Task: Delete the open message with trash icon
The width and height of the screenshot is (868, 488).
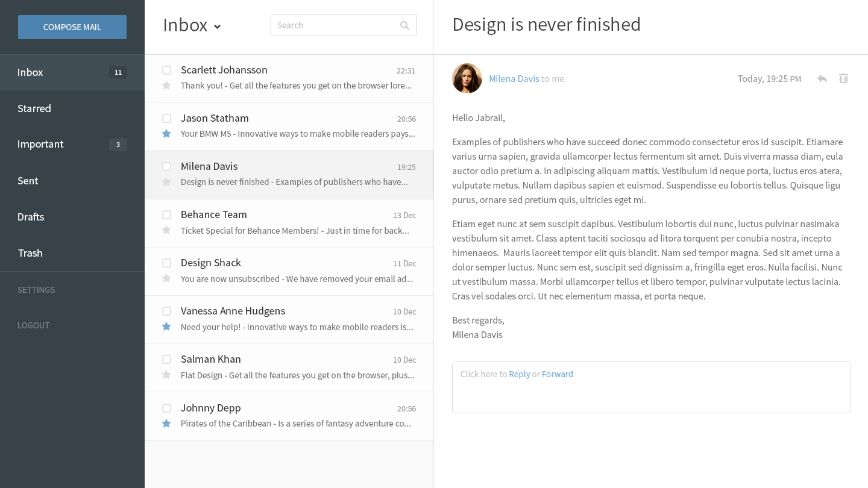Action: pyautogui.click(x=843, y=78)
